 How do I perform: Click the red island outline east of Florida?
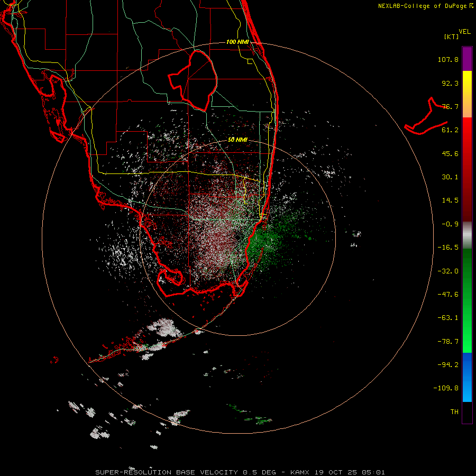(x=426, y=116)
